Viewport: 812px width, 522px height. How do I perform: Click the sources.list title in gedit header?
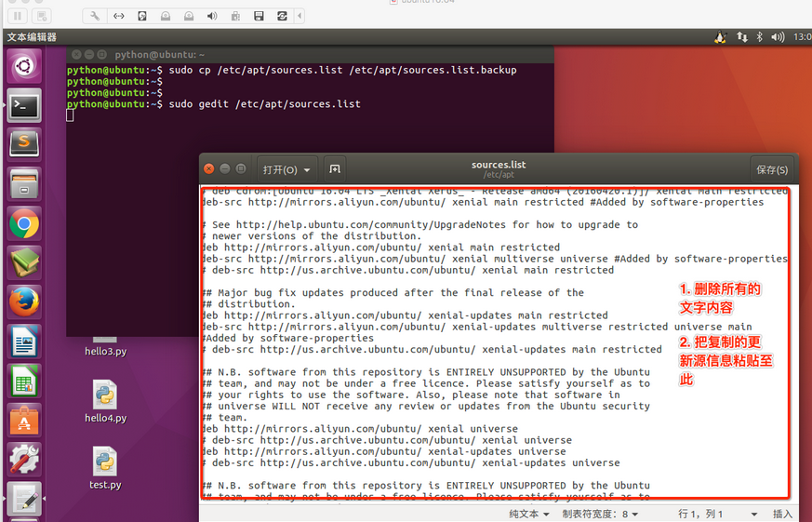[499, 165]
